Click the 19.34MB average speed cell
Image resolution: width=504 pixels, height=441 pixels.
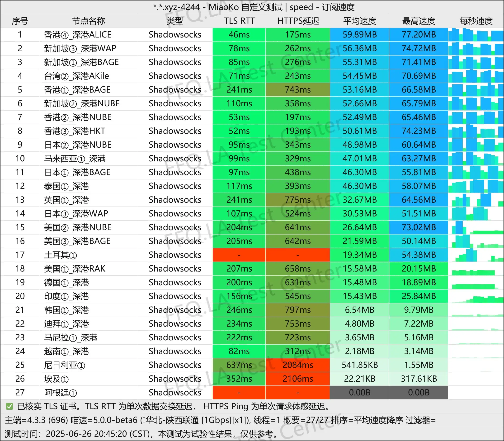pos(360,255)
